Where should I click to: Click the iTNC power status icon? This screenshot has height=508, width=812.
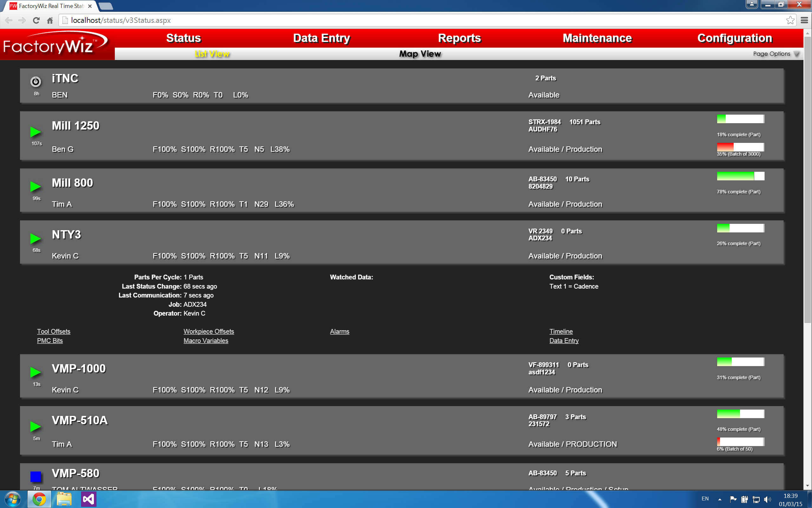(x=36, y=81)
